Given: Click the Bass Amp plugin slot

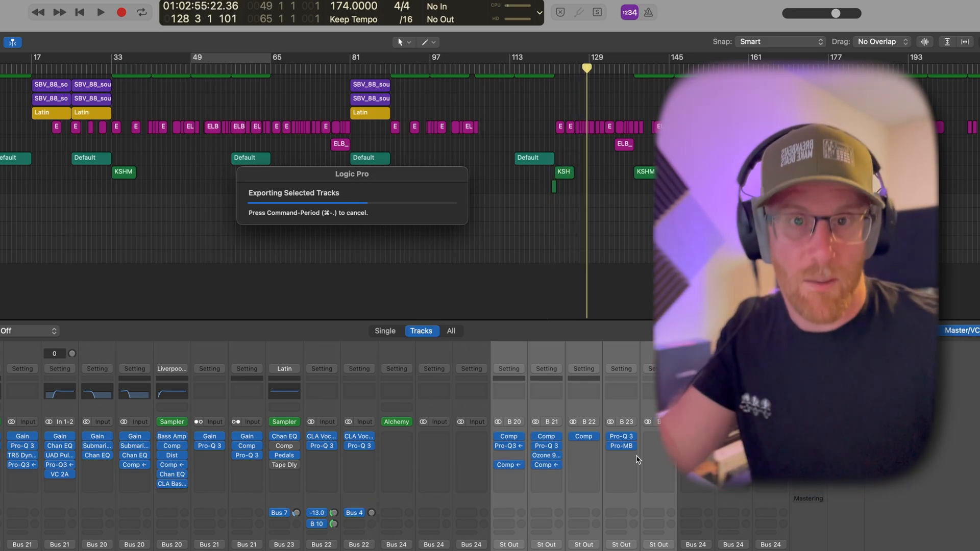Looking at the screenshot, I should [172, 436].
